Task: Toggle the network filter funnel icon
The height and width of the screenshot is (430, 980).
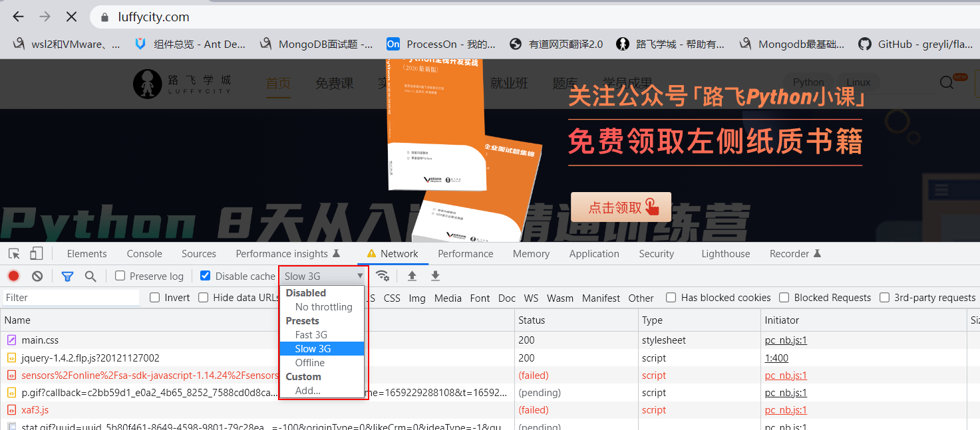Action: 67,276
